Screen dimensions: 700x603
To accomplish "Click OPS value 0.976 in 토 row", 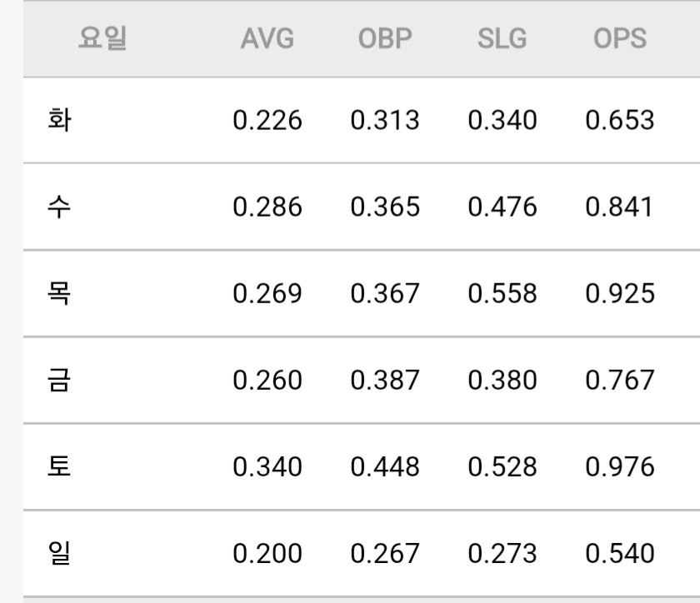I will (x=620, y=467).
